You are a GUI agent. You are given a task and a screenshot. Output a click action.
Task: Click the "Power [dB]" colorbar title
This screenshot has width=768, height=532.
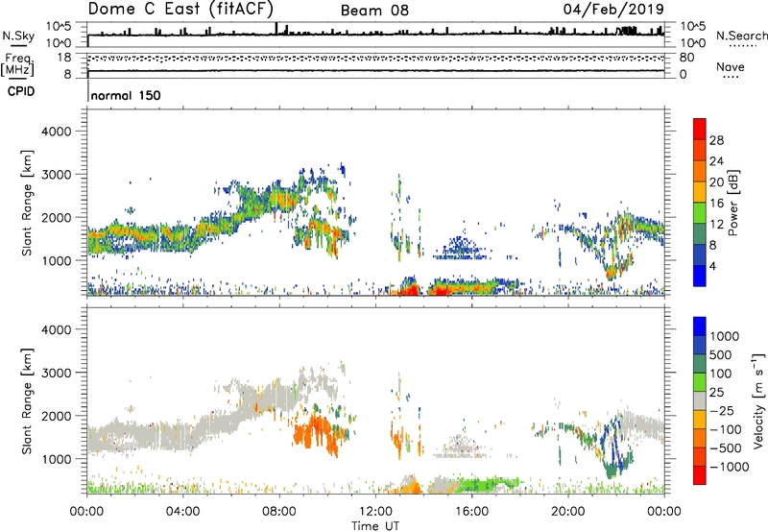pos(733,203)
